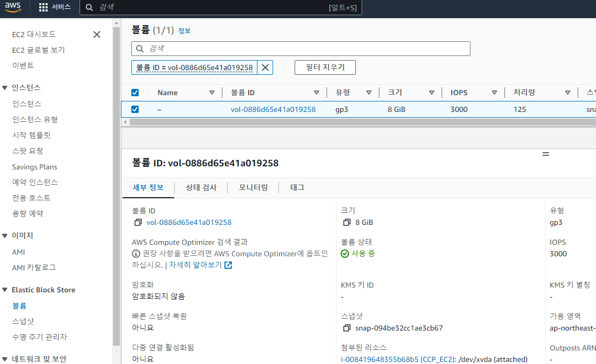Open 시작 템플릿 in sidebar
The image size is (596, 364).
[31, 135]
